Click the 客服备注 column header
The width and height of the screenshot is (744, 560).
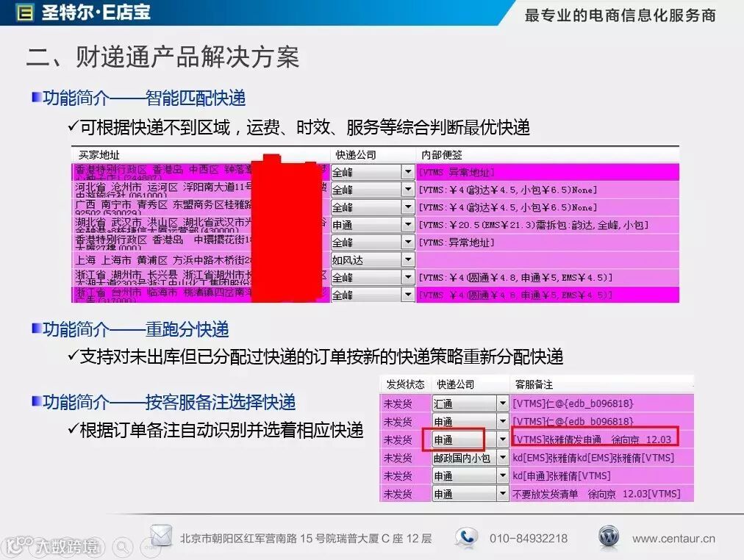[x=534, y=384]
